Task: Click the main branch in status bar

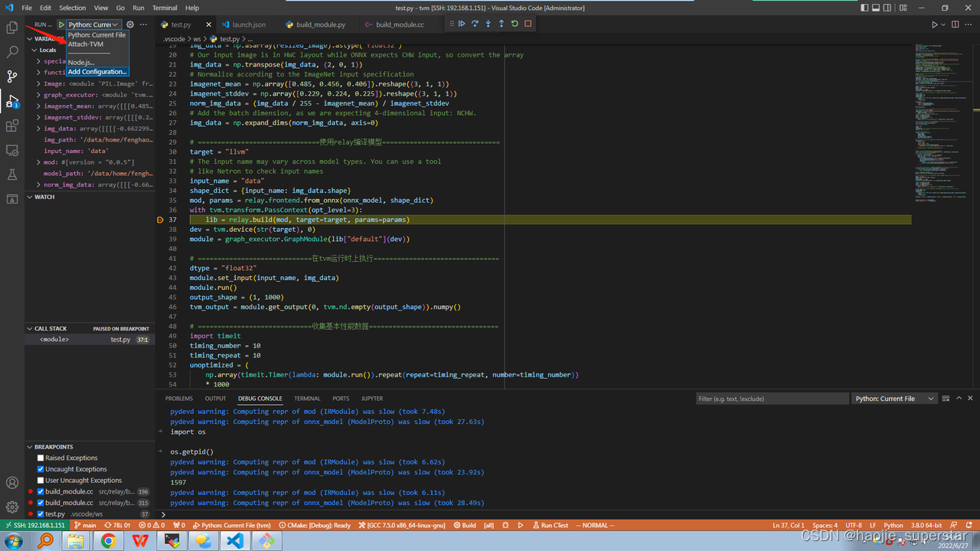Action: click(x=85, y=526)
